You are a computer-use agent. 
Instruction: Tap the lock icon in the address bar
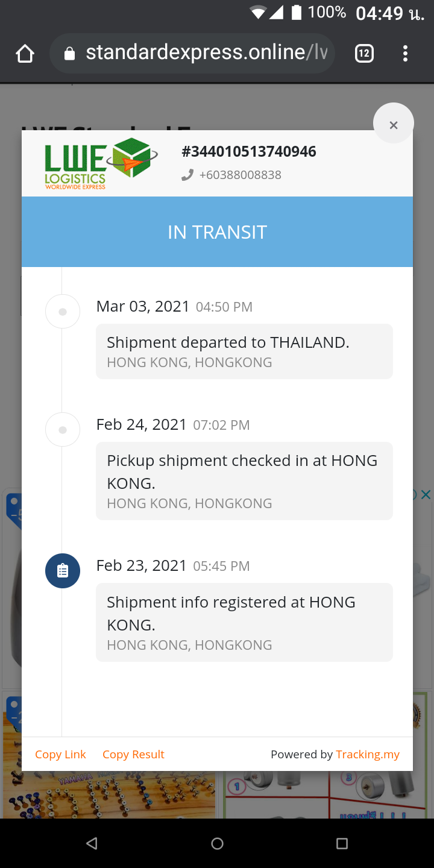pyautogui.click(x=69, y=54)
